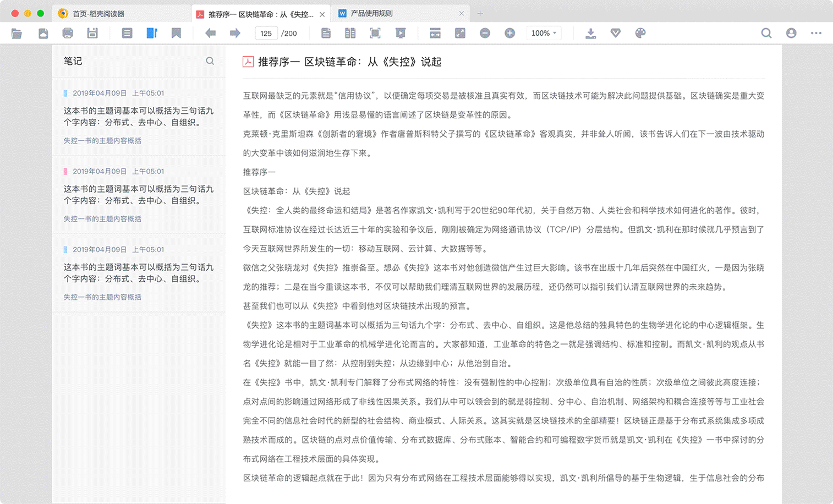The height and width of the screenshot is (504, 833).
Task: Go to the next page
Action: click(235, 33)
